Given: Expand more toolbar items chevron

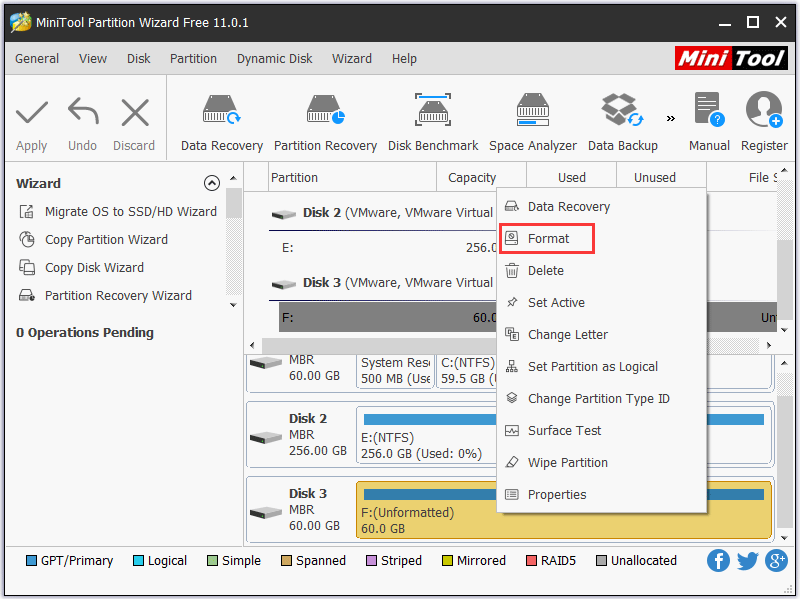Looking at the screenshot, I should (670, 118).
